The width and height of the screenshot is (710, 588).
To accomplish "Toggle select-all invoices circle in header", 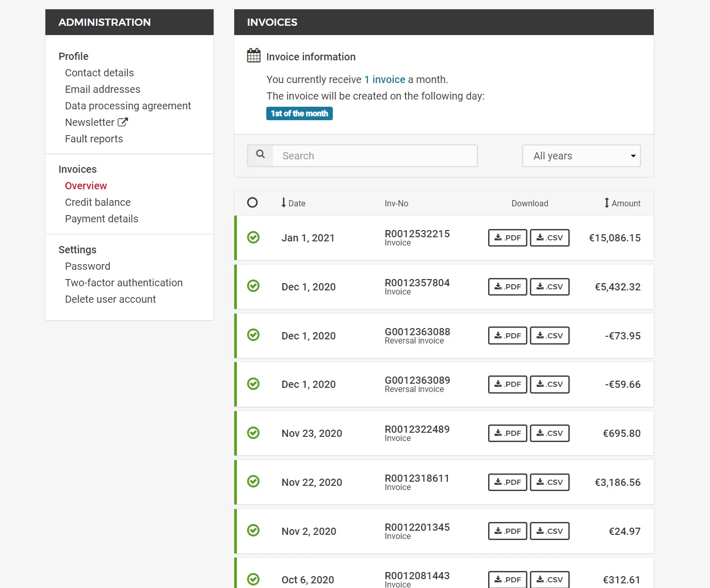I will click(252, 203).
